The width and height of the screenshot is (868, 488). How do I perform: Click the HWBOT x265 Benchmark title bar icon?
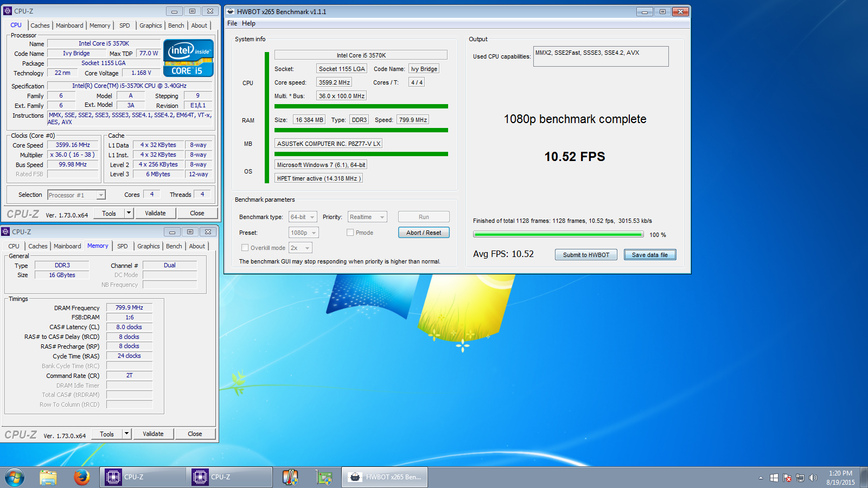231,11
